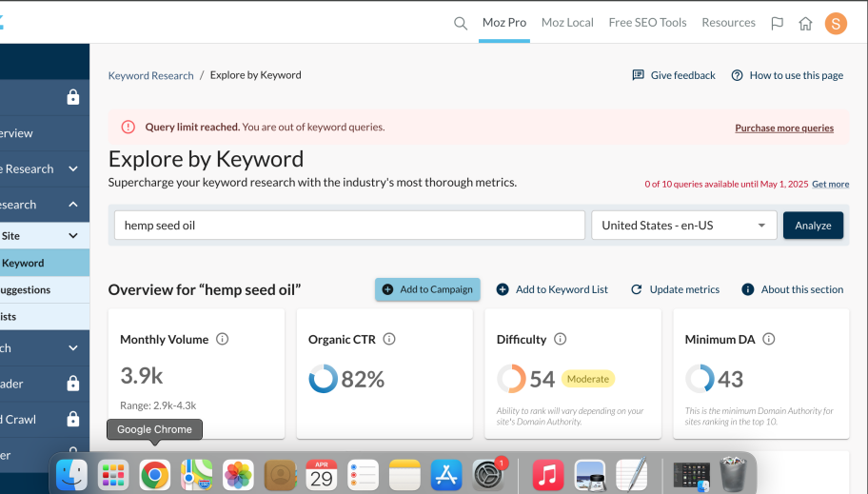Click the info icon beside About this section
This screenshot has height=494, width=868.
pyautogui.click(x=748, y=289)
